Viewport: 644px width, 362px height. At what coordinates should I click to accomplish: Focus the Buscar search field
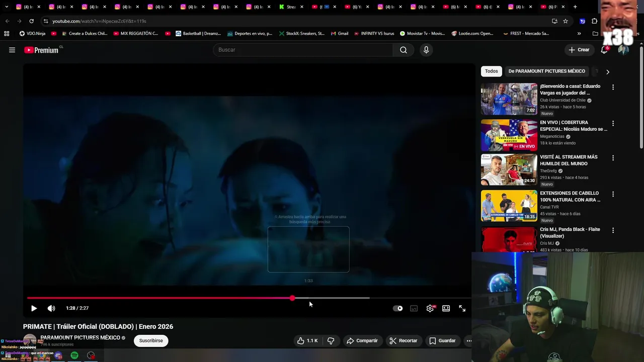[x=303, y=50]
